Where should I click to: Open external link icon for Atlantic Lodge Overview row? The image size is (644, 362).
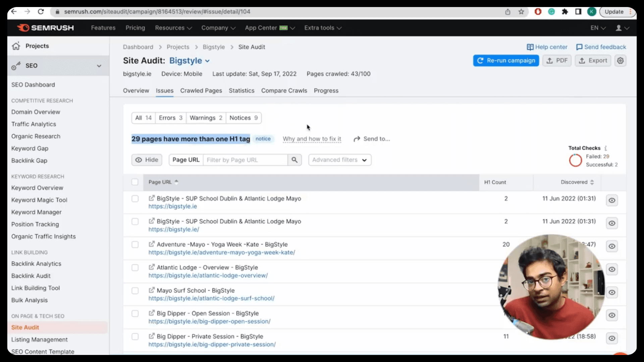pyautogui.click(x=152, y=267)
